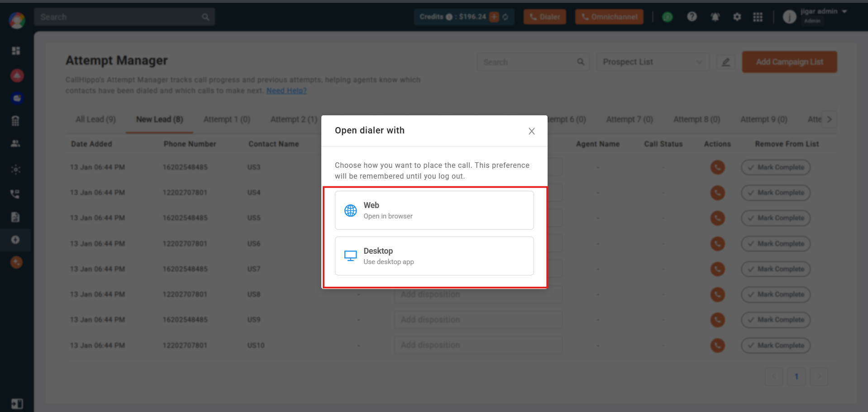Switch to the Attempt 7 (0) tab
Viewport: 868px width, 412px height.
630,119
